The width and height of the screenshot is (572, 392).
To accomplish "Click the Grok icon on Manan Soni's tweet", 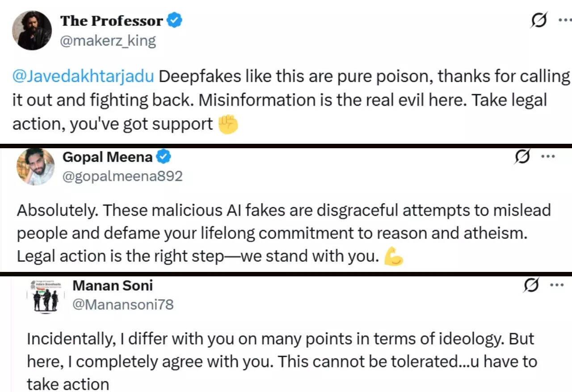I will 531,285.
